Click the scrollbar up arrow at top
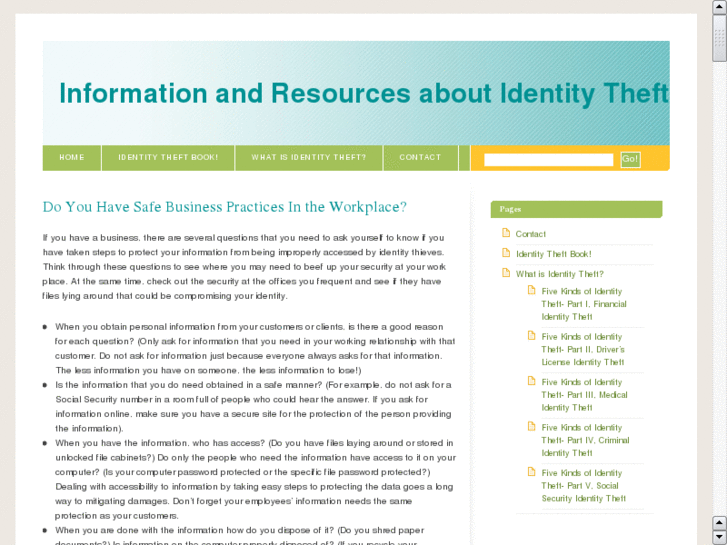This screenshot has height=545, width=727. coord(720,7)
